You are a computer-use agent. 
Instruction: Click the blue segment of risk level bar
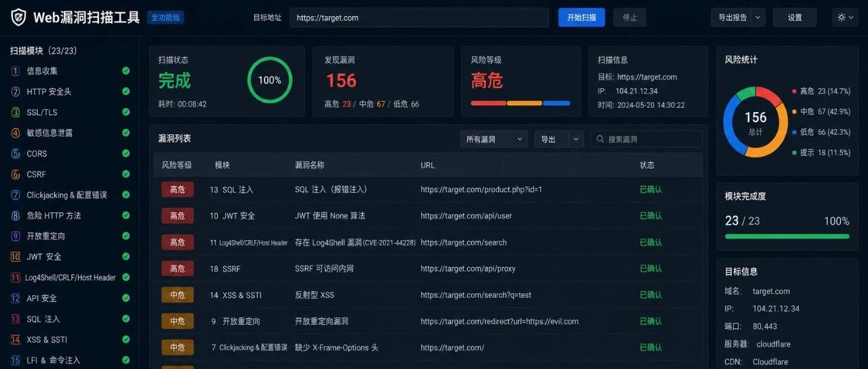pyautogui.click(x=556, y=103)
